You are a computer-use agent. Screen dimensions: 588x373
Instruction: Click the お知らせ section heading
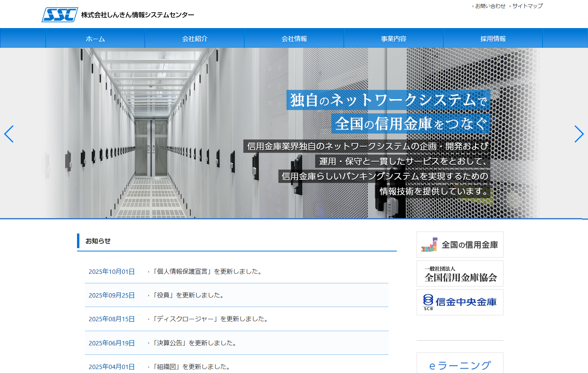[x=98, y=241]
